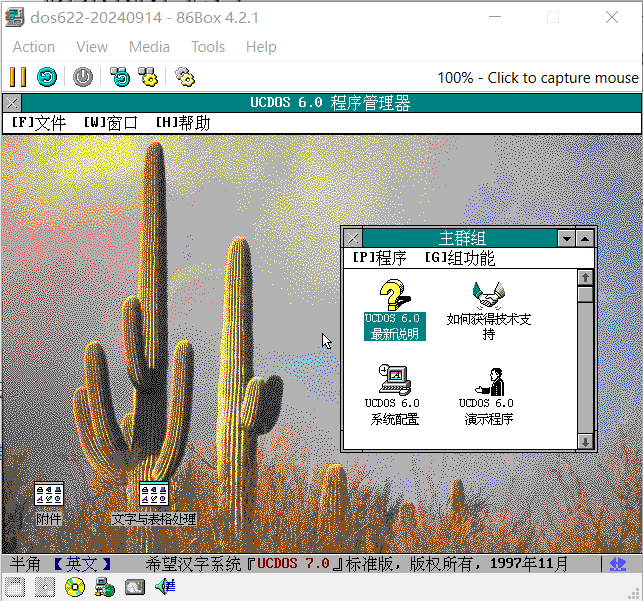Open the View menu
This screenshot has width=643, height=601.
click(92, 47)
